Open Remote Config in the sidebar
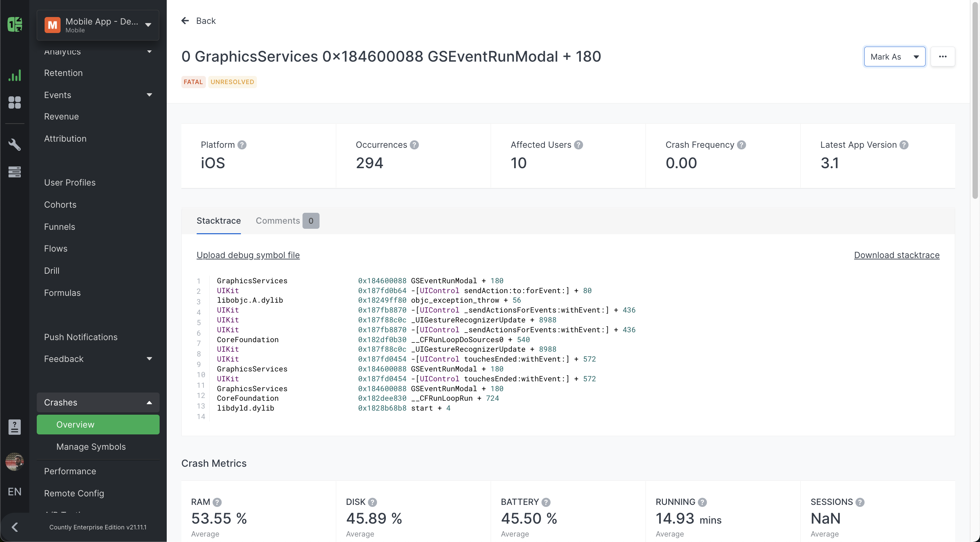Screen dimensions: 980x542 tap(74, 493)
